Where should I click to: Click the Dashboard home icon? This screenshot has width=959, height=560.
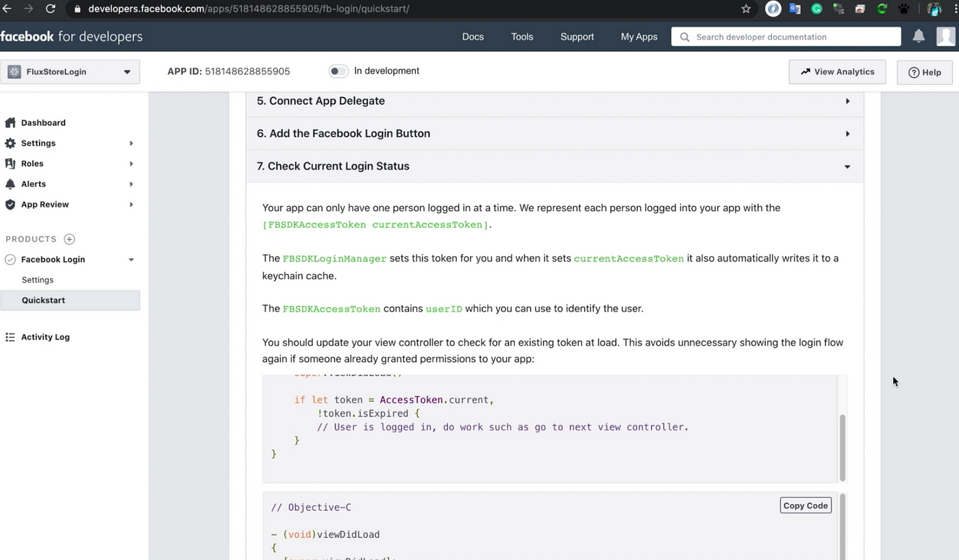10,123
